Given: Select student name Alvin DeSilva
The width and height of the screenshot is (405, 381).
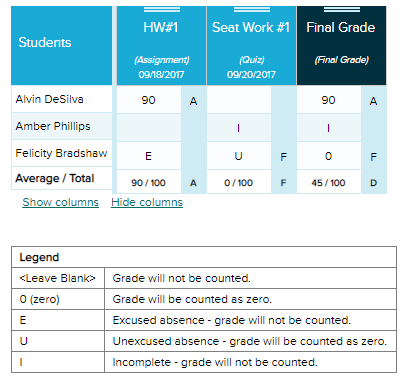Looking at the screenshot, I should pyautogui.click(x=49, y=99).
